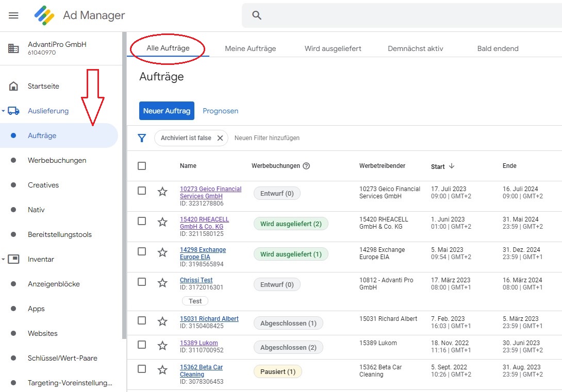
Task: Check the 15420 RHEACELL row checkbox
Action: 142,221
